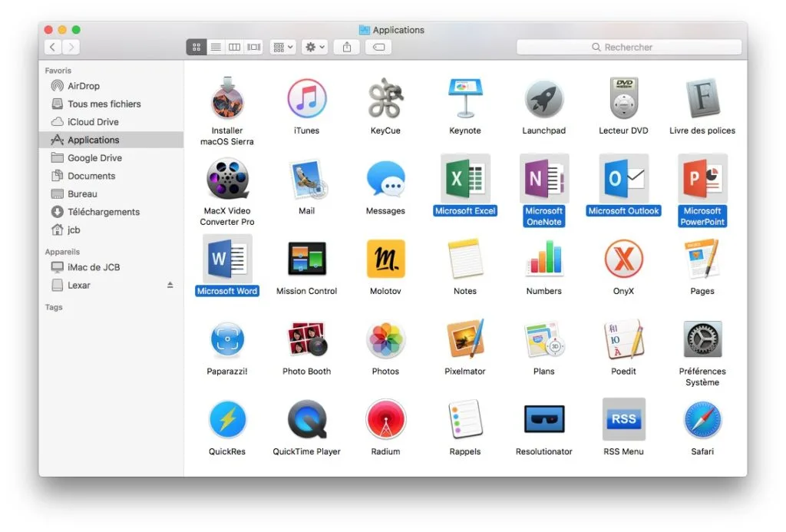The image size is (786, 532).
Task: Eject the Lexar drive
Action: 170,285
